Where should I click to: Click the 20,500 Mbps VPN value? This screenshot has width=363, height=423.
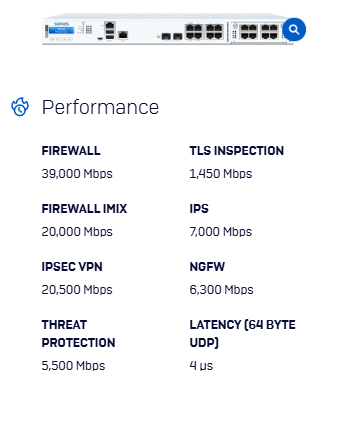pos(77,290)
